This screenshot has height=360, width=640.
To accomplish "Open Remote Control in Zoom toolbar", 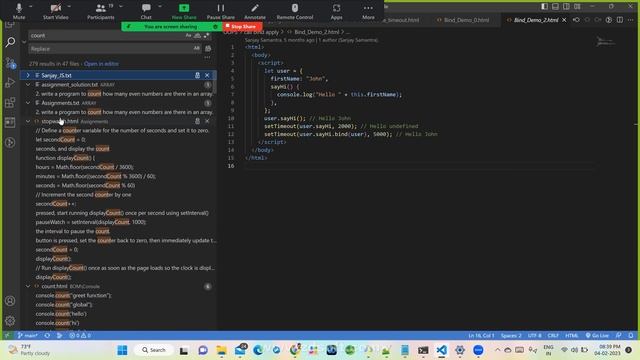I will tap(295, 11).
